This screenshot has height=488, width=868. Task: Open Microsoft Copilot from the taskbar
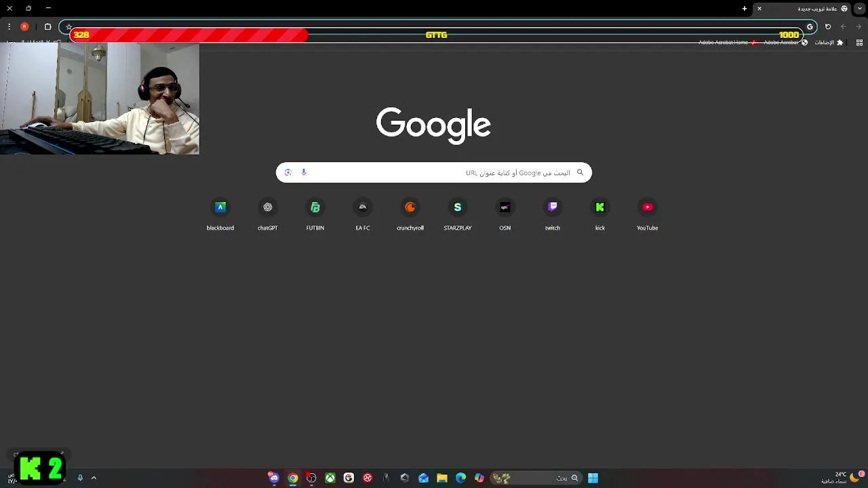479,478
